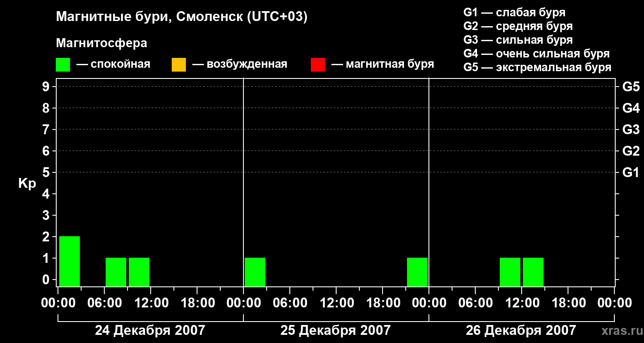Click the 'G3 — сильная буря' legend line

tap(518, 40)
